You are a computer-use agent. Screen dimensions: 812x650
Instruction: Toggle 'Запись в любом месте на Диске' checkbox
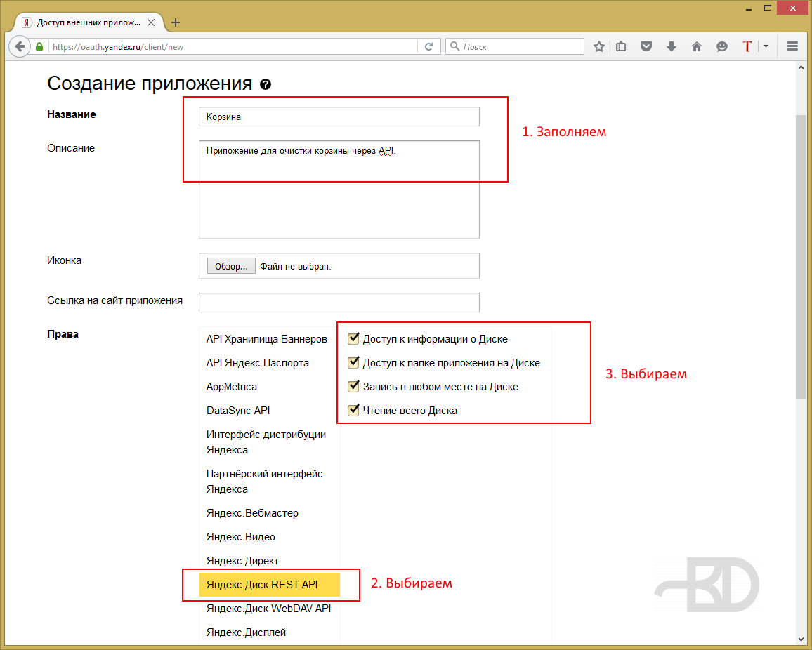(x=354, y=386)
